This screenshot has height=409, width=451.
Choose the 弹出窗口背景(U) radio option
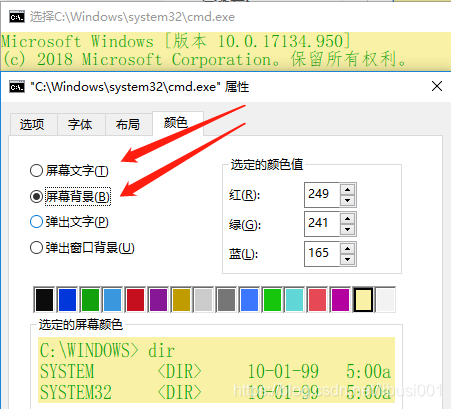click(82, 248)
